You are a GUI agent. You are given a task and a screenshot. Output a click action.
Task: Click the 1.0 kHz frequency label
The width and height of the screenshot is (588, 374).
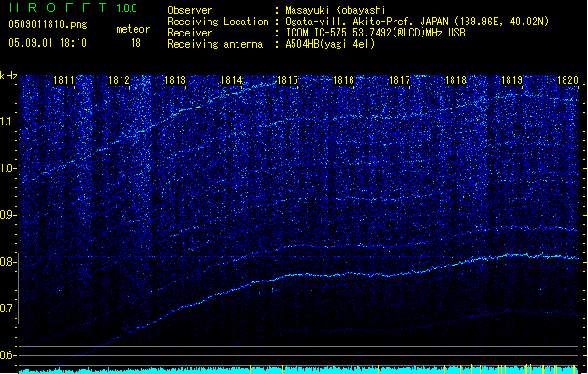click(x=8, y=169)
